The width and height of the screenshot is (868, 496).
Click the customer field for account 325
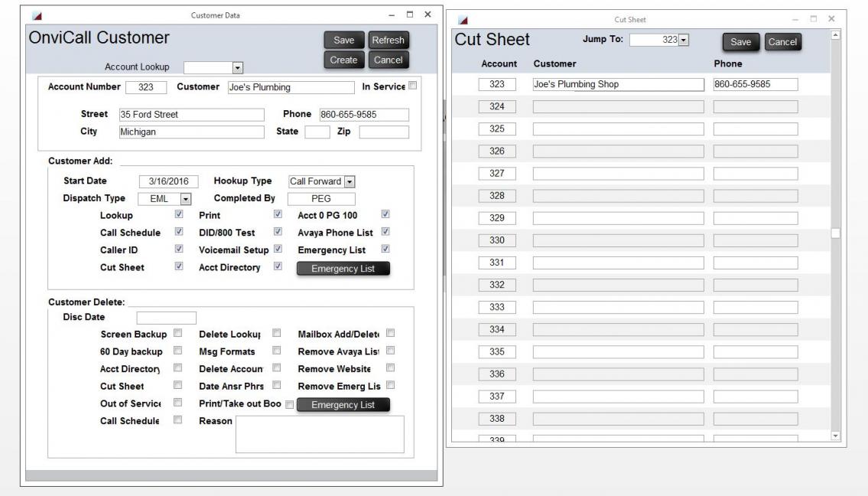click(x=619, y=129)
